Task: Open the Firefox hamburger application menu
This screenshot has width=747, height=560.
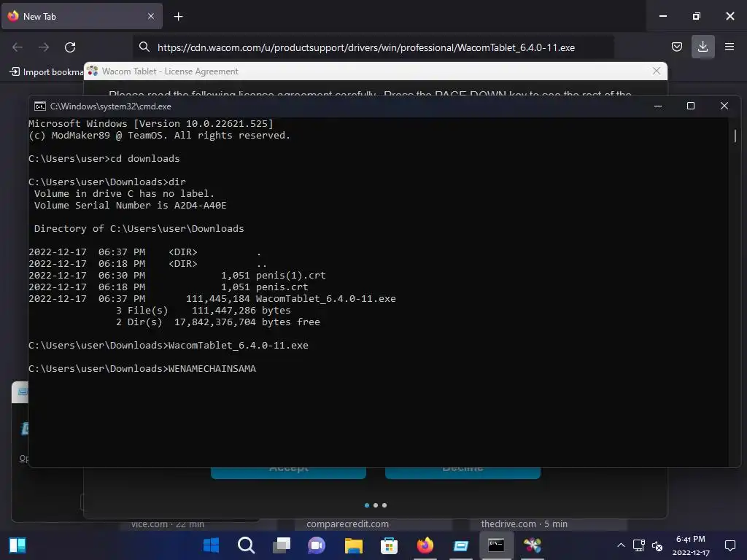Action: 729,47
